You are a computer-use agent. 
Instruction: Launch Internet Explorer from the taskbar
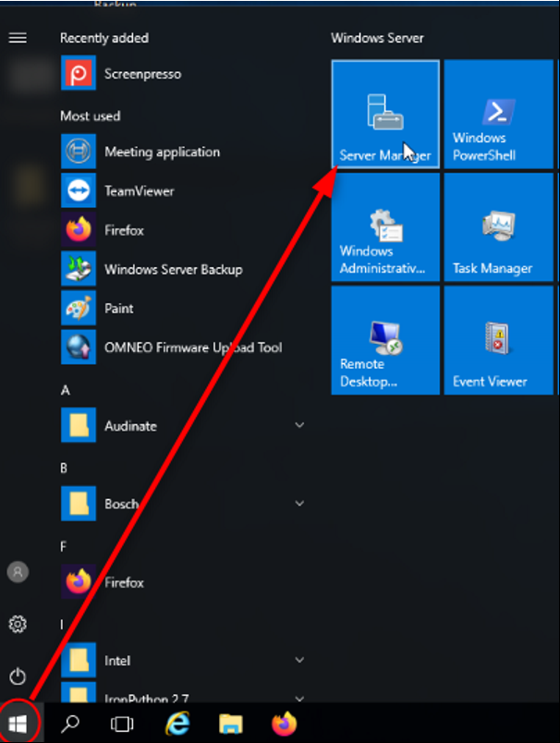pyautogui.click(x=177, y=724)
